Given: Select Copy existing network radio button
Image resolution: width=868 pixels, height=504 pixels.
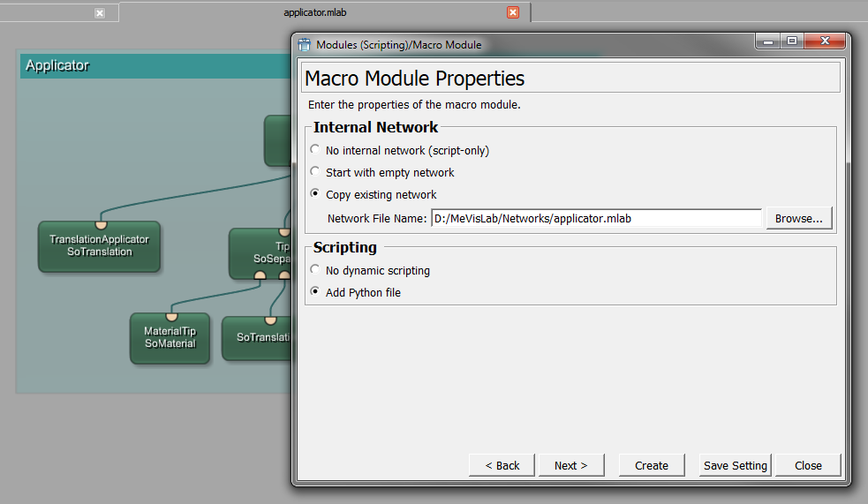Looking at the screenshot, I should click(315, 194).
